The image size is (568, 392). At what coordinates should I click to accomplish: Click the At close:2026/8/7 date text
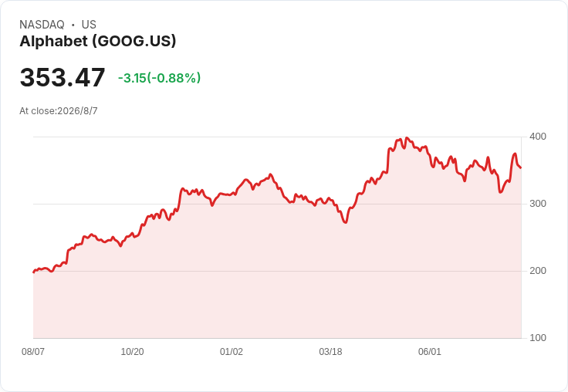pyautogui.click(x=59, y=111)
